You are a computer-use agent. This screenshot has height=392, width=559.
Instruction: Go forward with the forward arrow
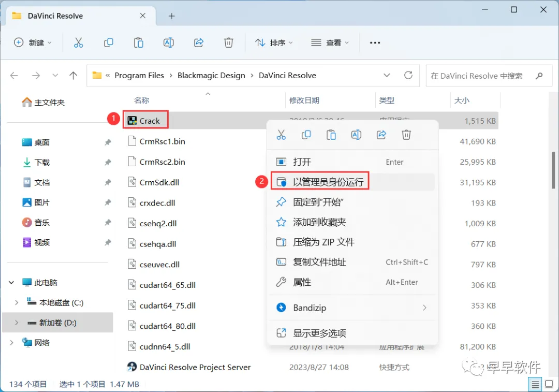pos(36,76)
